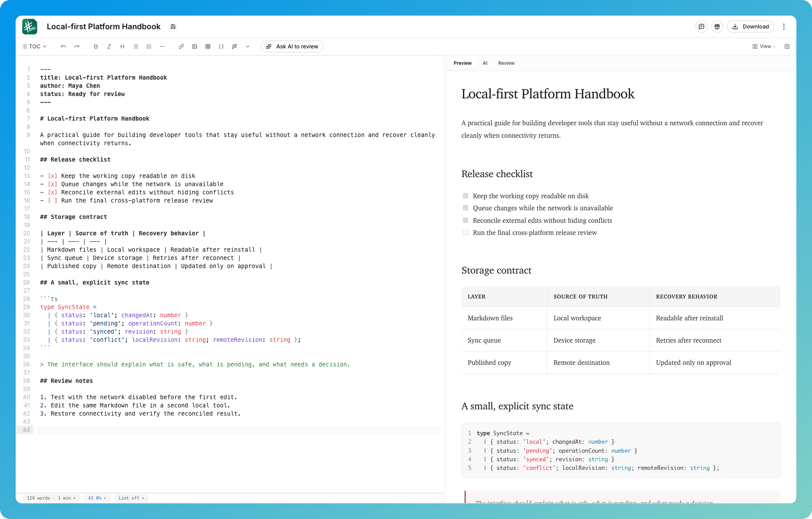Apply bold formatting

pos(96,46)
